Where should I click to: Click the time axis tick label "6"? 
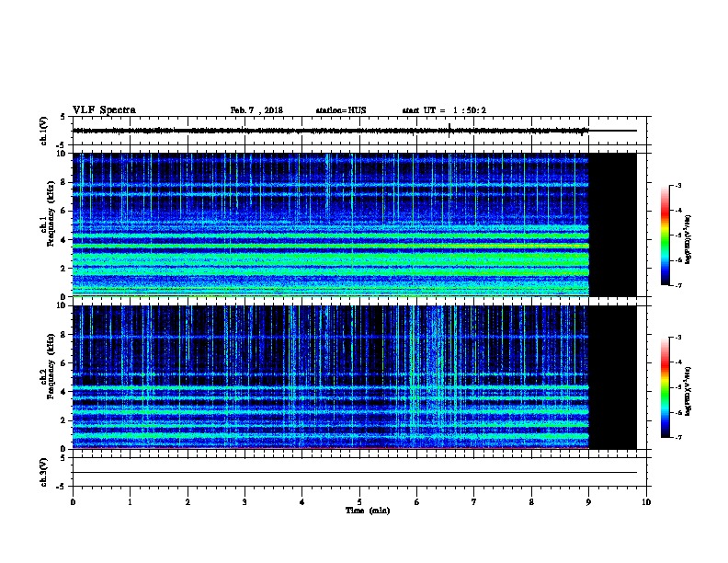tap(417, 502)
